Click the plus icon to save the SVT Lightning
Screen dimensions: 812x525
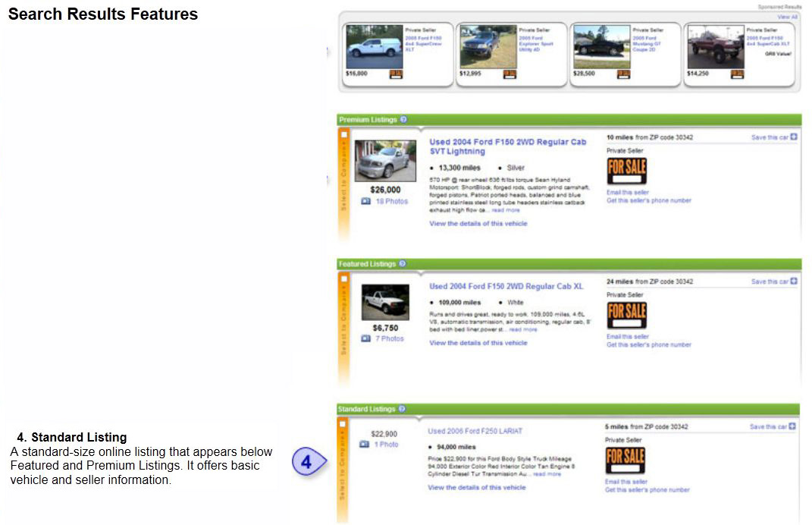point(793,137)
